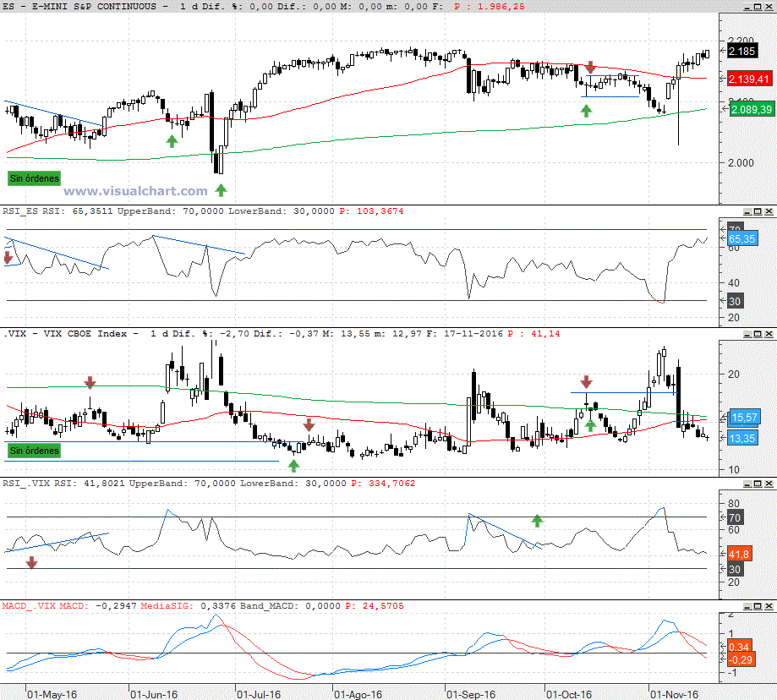777x700 pixels.
Task: Minimize the .VIX CBOE Index panel
Action: coord(747,335)
